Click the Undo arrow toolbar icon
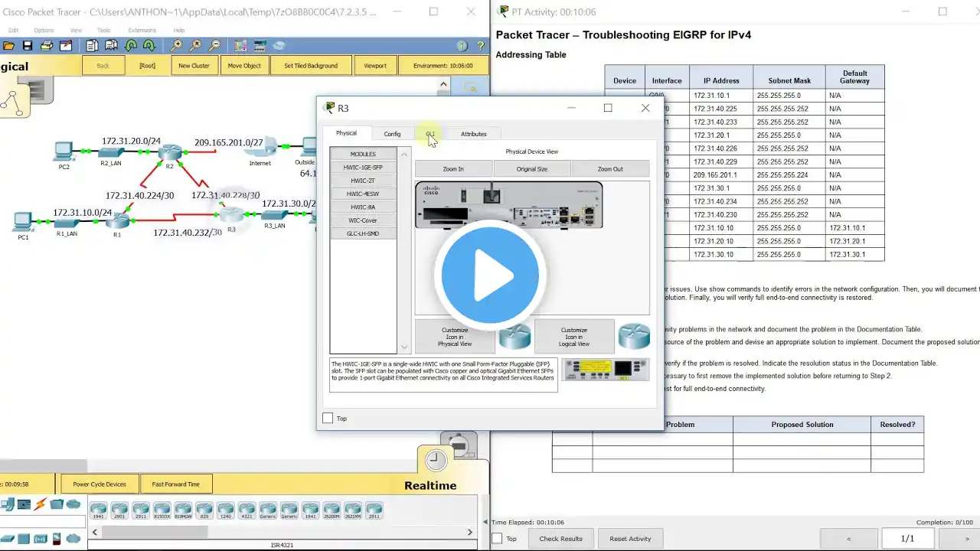The height and width of the screenshot is (551, 980). 131,46
